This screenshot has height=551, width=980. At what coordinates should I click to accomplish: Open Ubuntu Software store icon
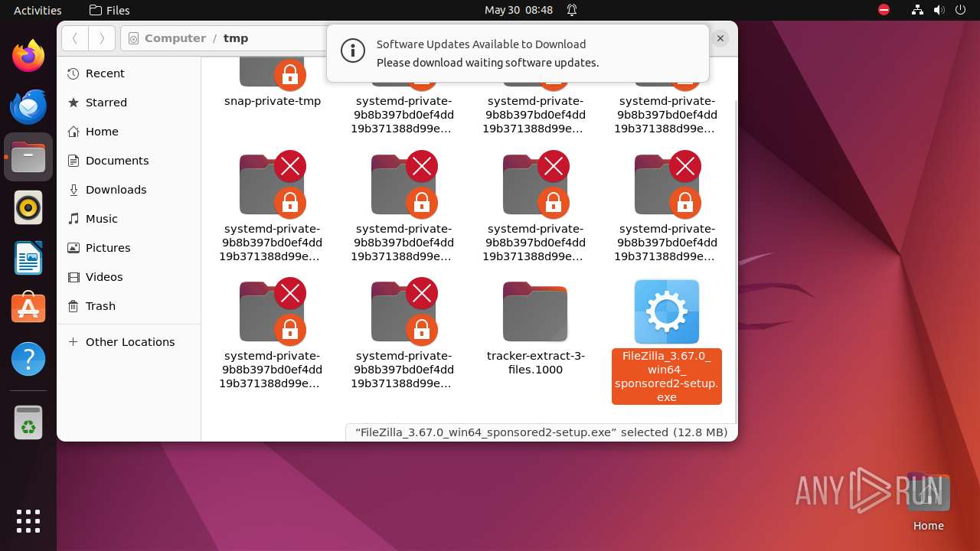(28, 308)
